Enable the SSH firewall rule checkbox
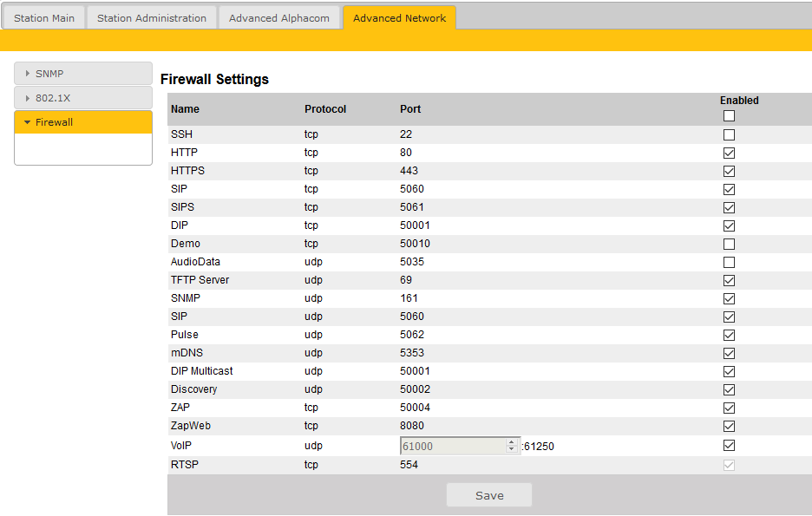 click(x=729, y=134)
